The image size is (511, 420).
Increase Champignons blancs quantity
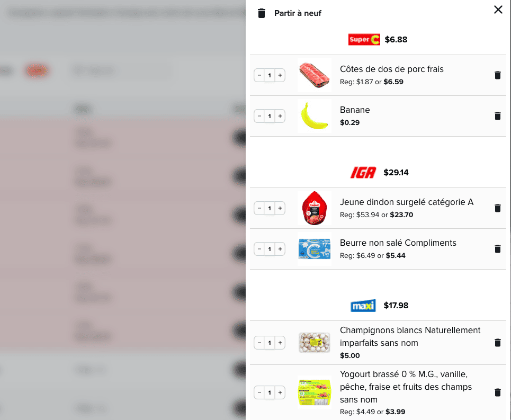click(280, 343)
